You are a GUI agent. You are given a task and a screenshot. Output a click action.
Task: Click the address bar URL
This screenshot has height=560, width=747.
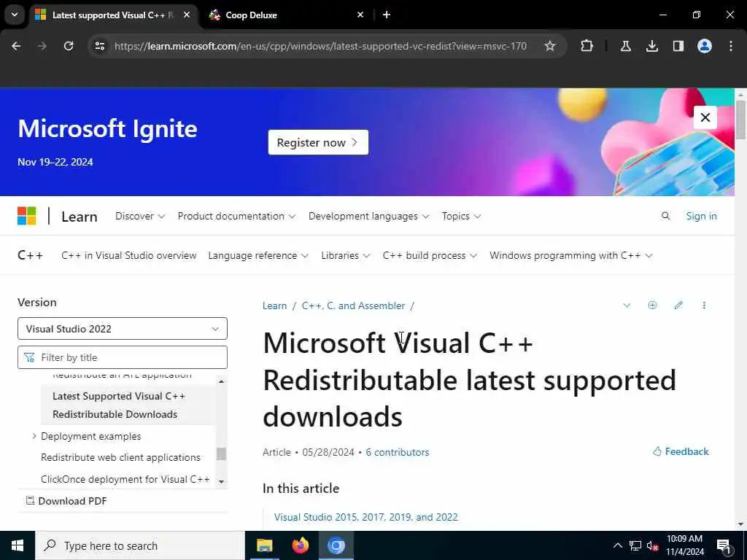point(320,46)
